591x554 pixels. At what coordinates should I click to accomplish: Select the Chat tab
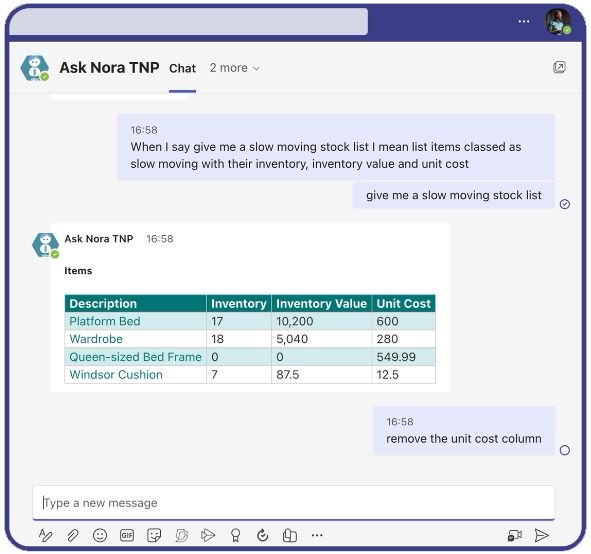click(182, 68)
